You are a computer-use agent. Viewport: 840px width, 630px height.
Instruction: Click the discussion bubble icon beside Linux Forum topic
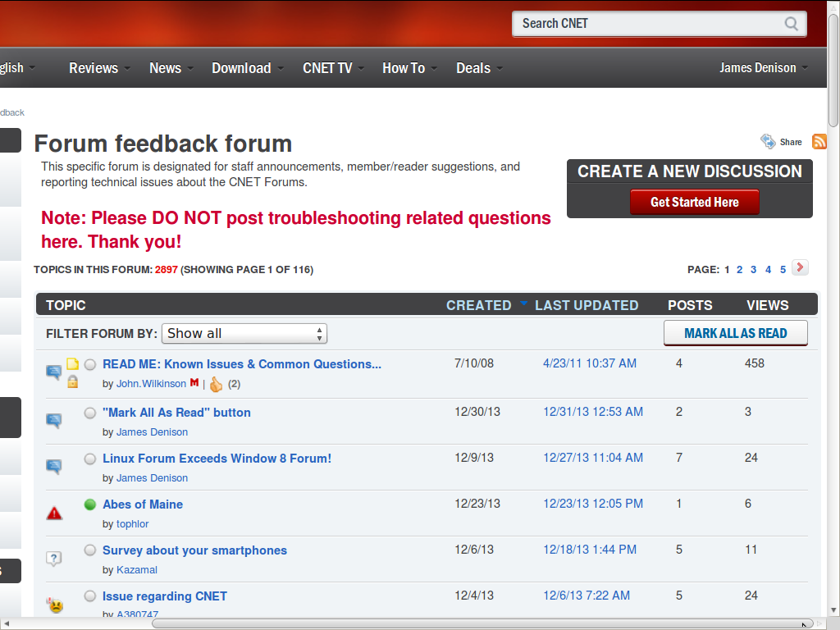tap(54, 467)
